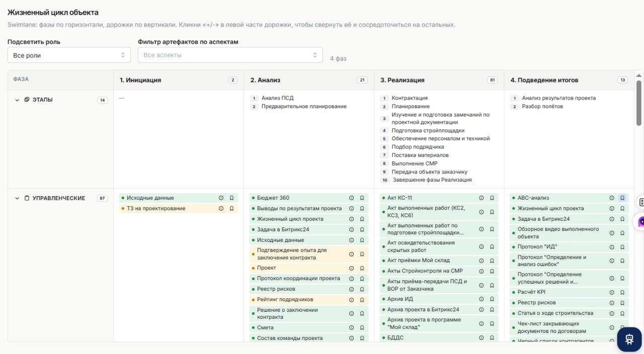Image resolution: width=644 pixels, height=354 pixels.
Task: Show info icon for ТЗ на проектирование
Action: [221, 209]
